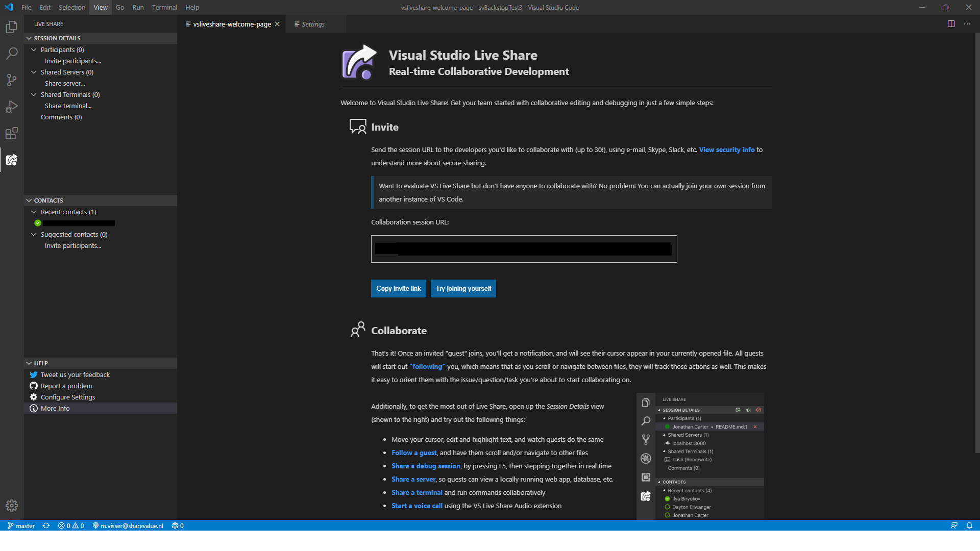Open the Extensions view
This screenshot has width=980, height=551.
pyautogui.click(x=12, y=133)
